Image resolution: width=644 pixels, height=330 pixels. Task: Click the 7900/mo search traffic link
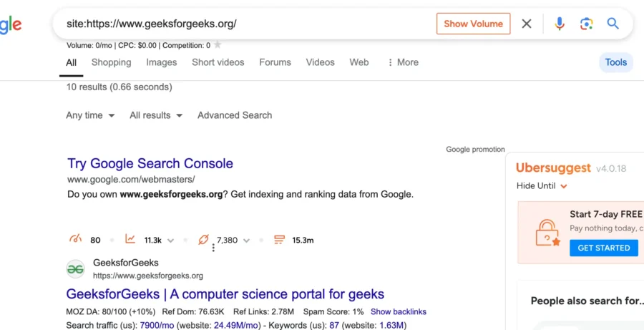157,326
